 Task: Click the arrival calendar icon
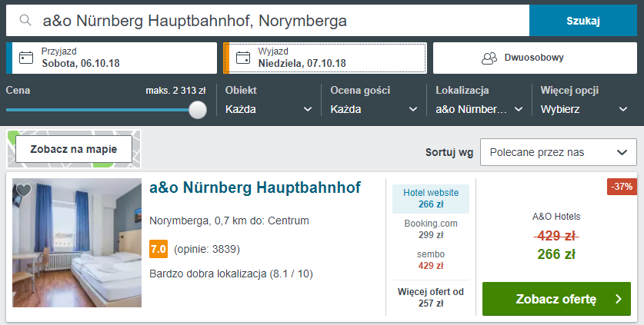26,58
